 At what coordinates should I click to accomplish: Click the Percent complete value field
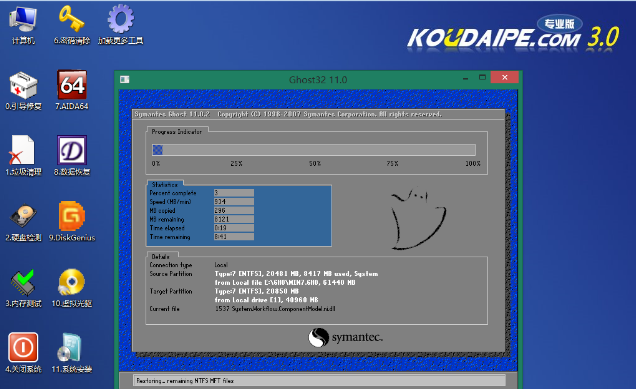tap(234, 193)
